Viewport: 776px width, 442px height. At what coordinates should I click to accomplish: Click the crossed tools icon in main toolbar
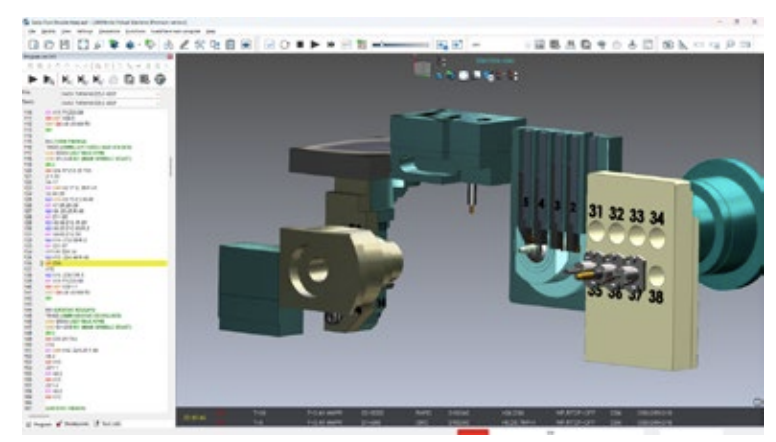tap(199, 45)
